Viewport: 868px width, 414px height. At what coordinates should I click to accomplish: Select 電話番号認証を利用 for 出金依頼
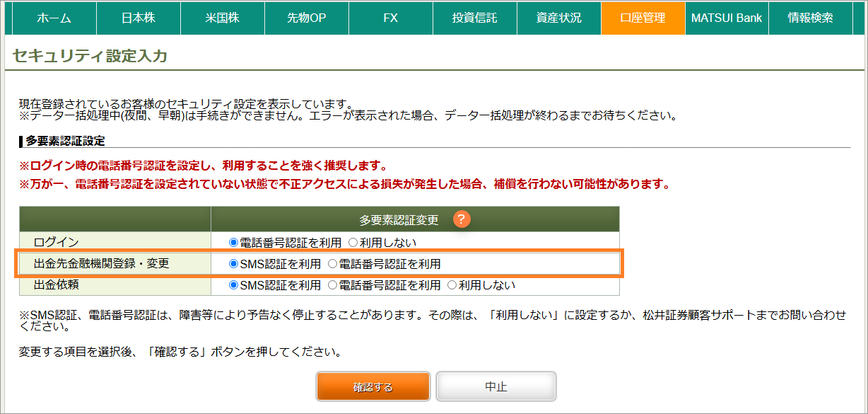click(x=333, y=285)
